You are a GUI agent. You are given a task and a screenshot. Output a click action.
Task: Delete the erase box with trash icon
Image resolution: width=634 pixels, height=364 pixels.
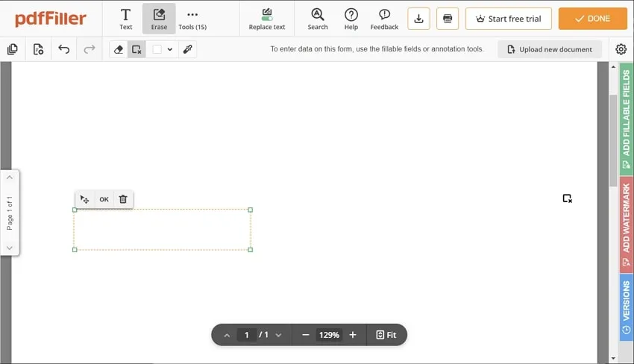coord(123,199)
